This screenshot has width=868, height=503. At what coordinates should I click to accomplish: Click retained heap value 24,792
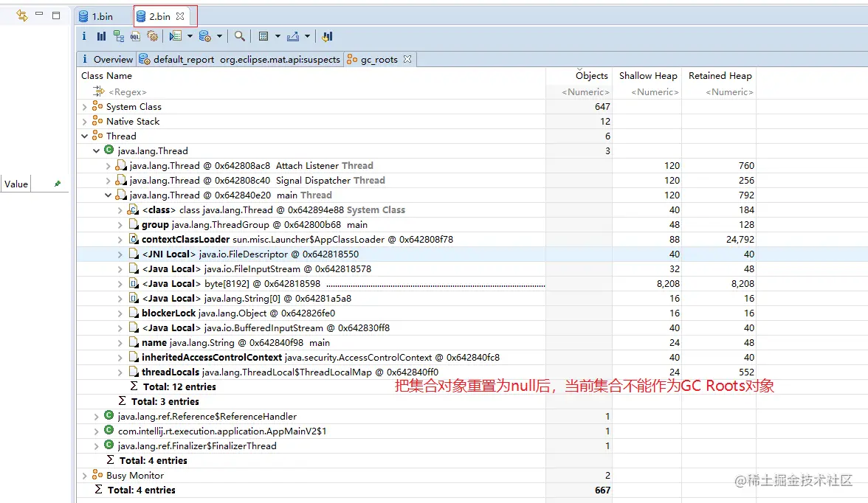[x=739, y=240]
